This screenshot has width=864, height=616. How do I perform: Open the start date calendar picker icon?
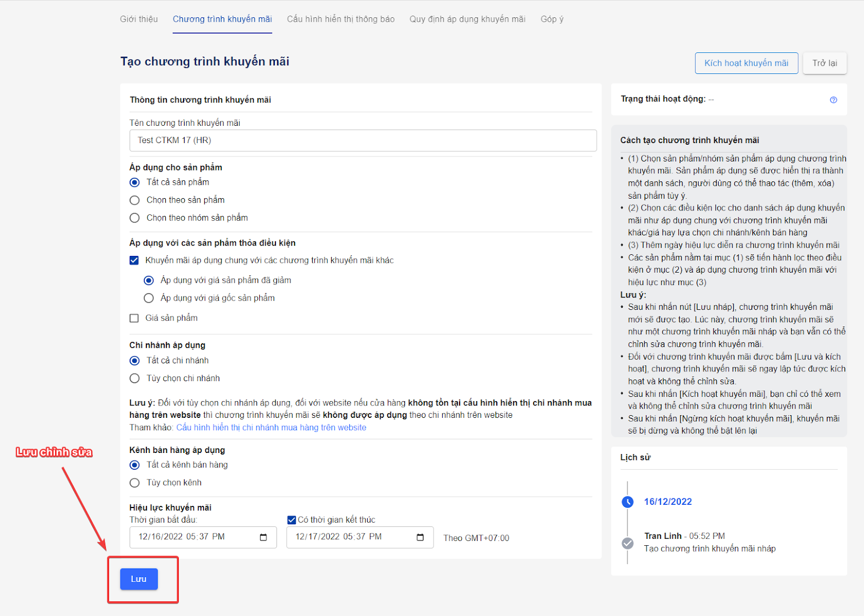pyautogui.click(x=264, y=537)
